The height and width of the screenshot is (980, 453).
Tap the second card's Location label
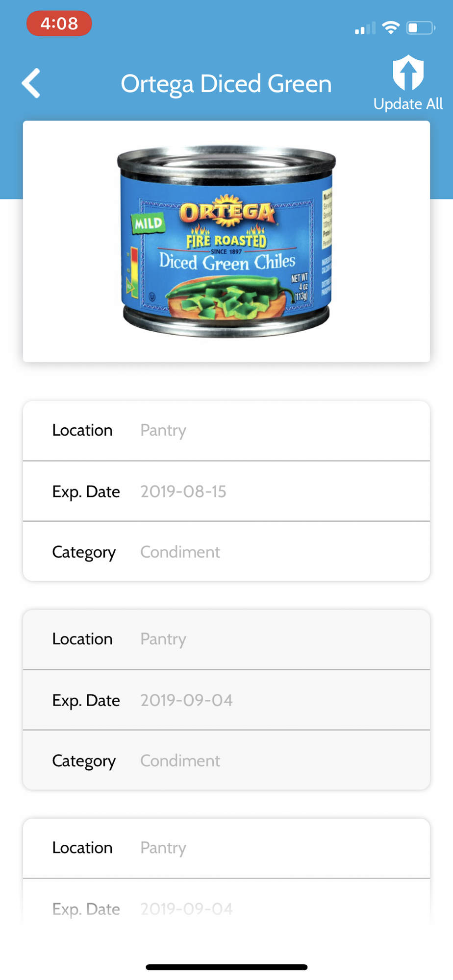click(82, 639)
